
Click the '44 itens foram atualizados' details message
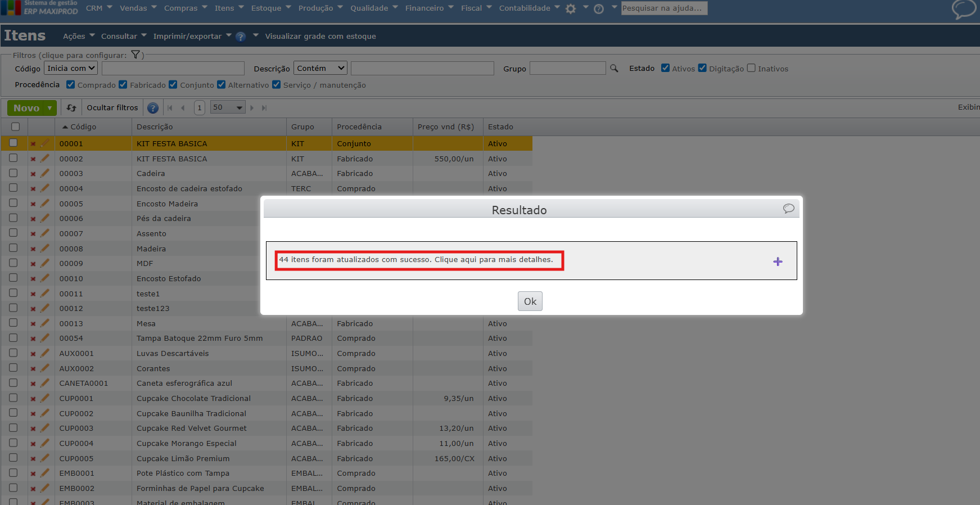click(x=416, y=260)
